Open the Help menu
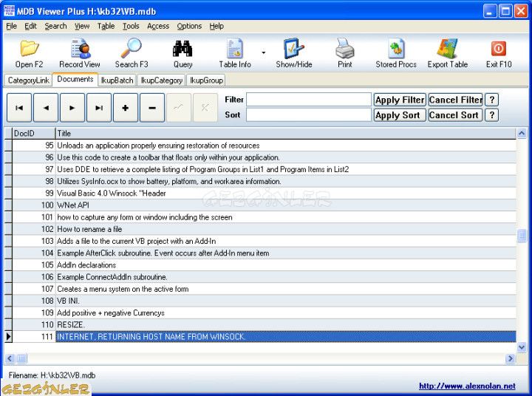532x396 pixels. [x=216, y=26]
